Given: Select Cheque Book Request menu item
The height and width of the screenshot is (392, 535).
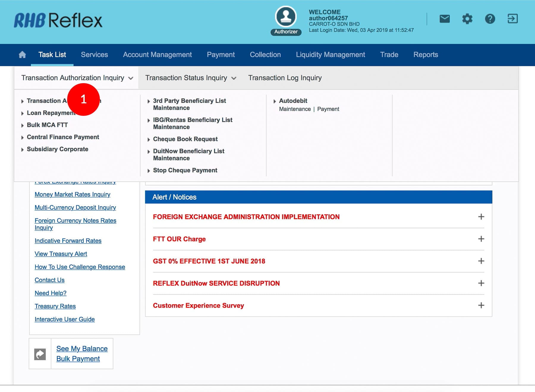Looking at the screenshot, I should click(x=185, y=139).
